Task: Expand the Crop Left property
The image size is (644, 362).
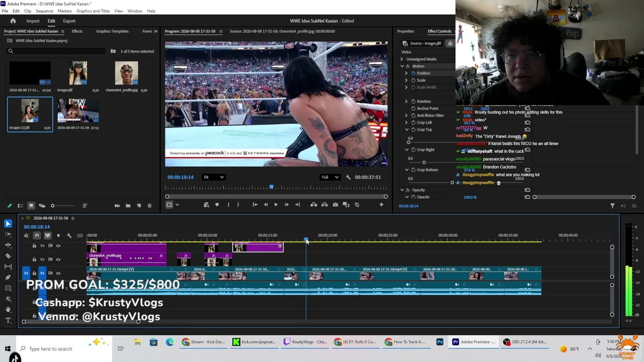Action: point(407,123)
